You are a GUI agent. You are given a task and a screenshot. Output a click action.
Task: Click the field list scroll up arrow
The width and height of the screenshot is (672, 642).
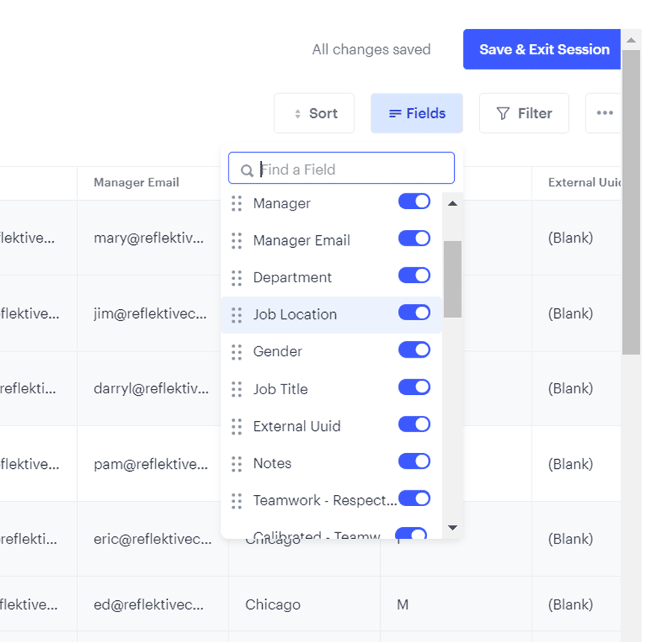tap(452, 204)
